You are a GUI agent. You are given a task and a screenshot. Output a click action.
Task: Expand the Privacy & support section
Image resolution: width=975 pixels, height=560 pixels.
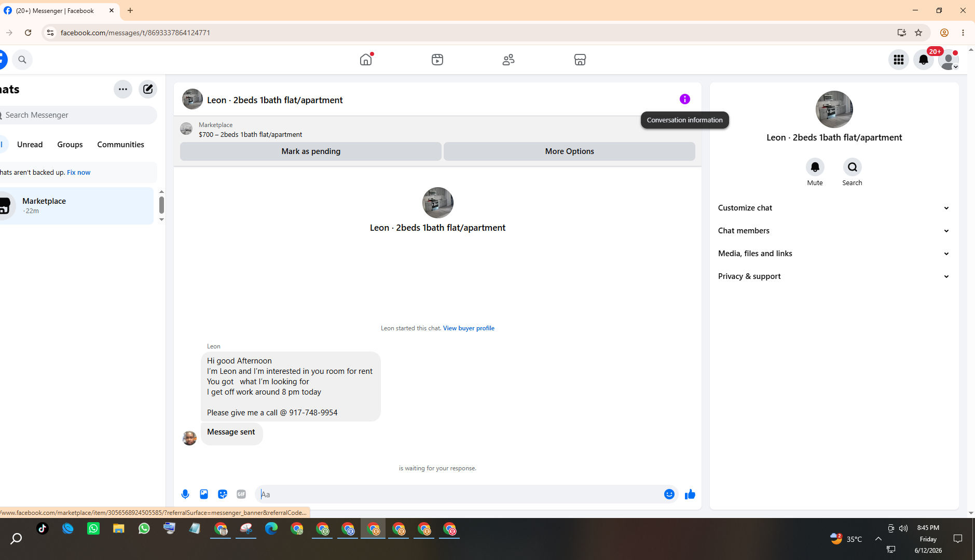(834, 276)
